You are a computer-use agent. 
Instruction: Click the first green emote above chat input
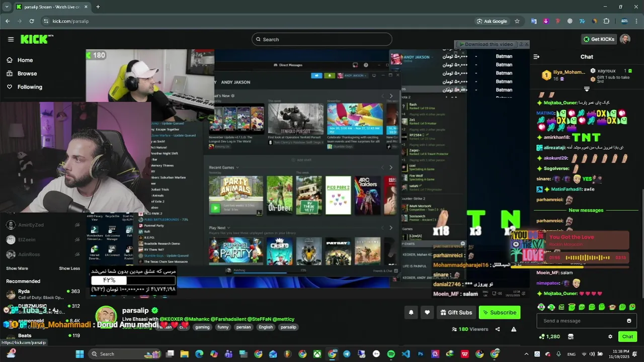point(541,307)
